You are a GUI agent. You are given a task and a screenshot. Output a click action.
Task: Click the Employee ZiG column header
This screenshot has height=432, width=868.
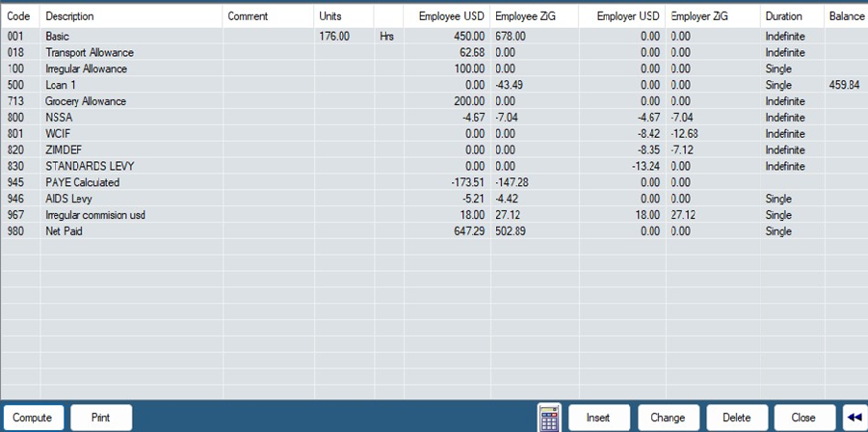[x=535, y=16]
